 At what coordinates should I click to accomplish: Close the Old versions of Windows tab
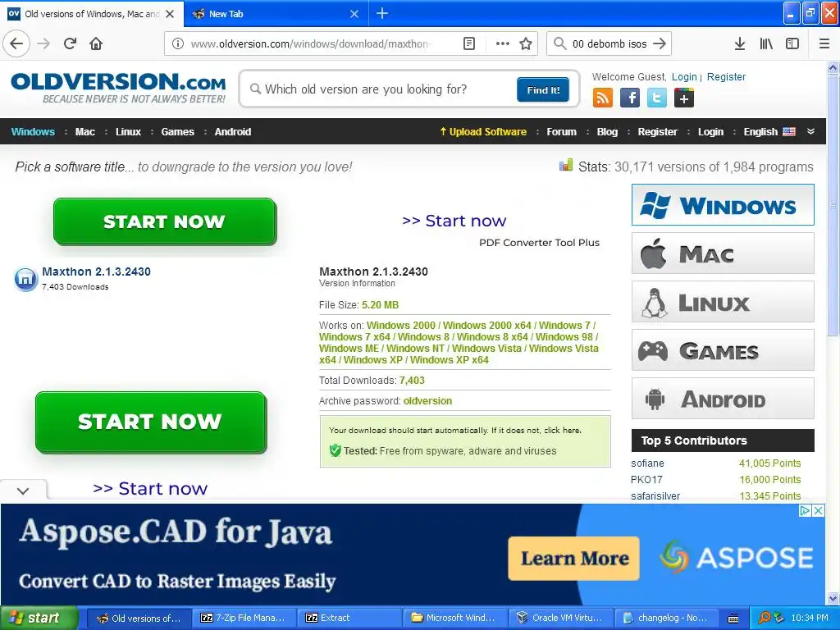point(170,14)
